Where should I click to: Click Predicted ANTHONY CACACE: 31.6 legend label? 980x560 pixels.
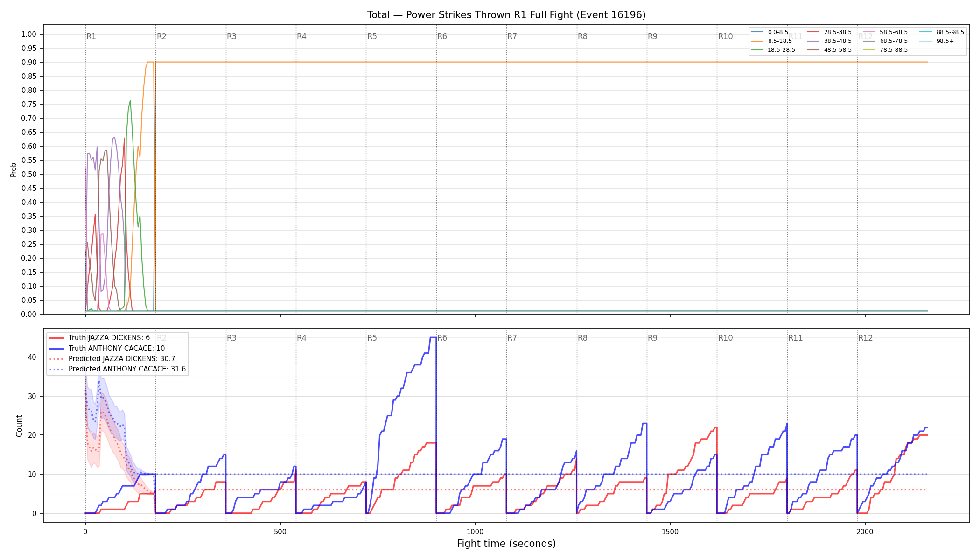[x=127, y=369]
